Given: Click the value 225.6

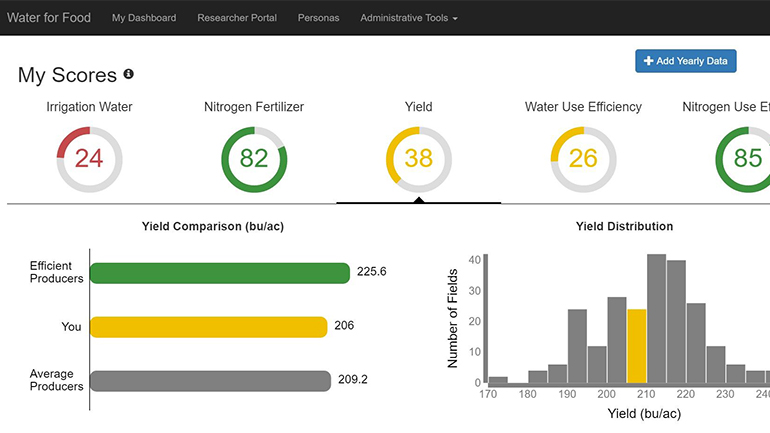Looking at the screenshot, I should 372,271.
